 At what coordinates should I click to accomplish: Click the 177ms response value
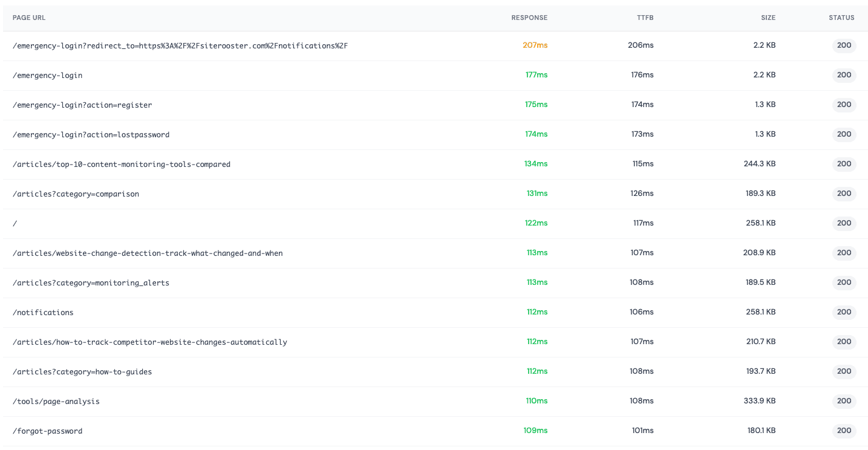coord(537,75)
